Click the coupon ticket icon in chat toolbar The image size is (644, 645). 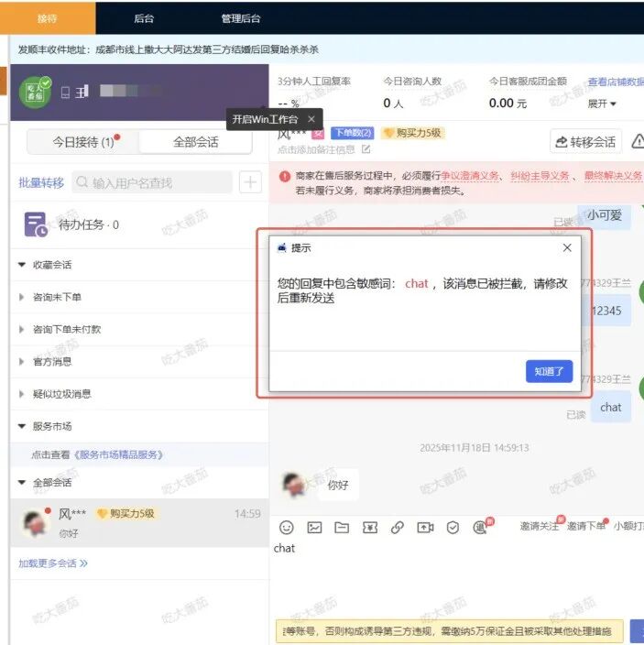370,528
